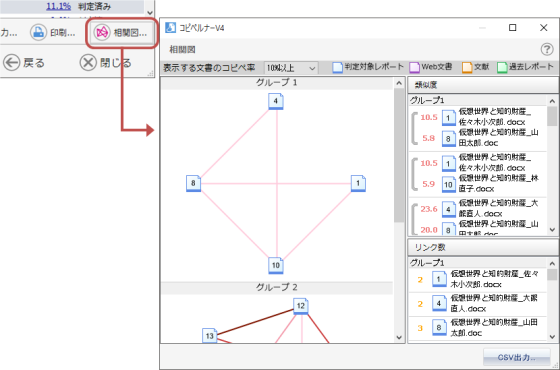Click the Web文書 legend icon
The width and height of the screenshot is (560, 370).
click(414, 67)
